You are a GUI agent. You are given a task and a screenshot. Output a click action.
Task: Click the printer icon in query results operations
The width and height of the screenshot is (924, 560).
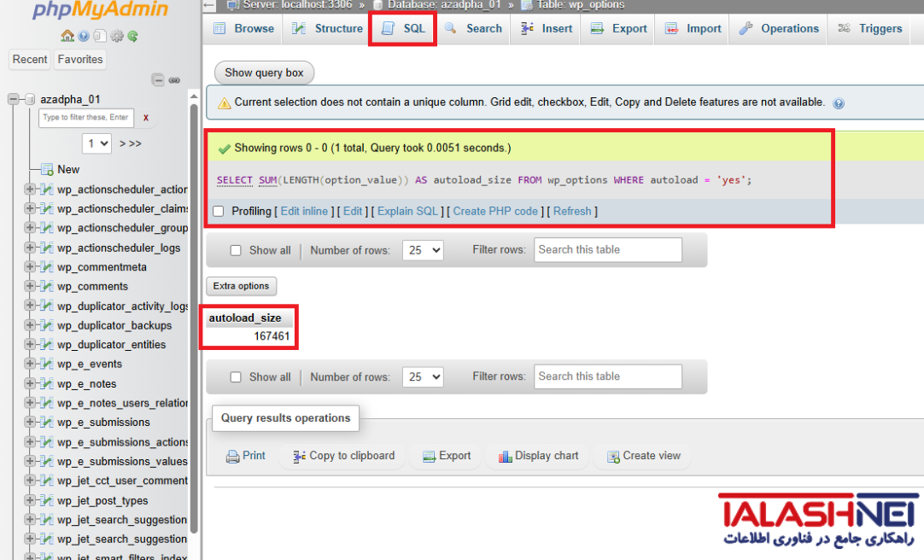[x=233, y=457]
